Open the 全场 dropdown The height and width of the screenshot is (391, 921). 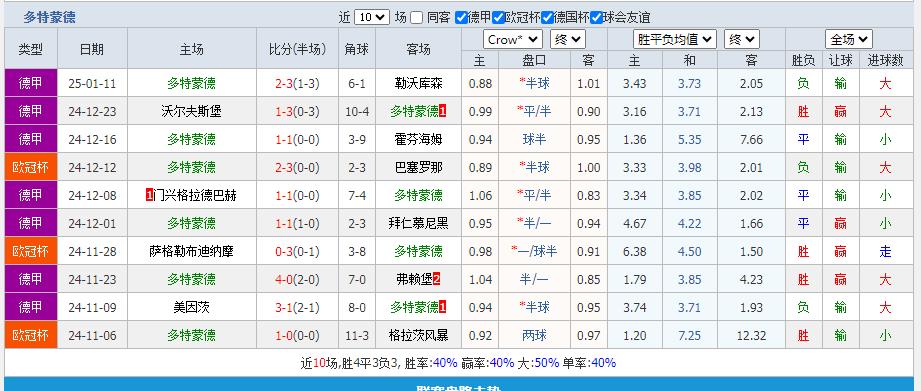coord(849,39)
